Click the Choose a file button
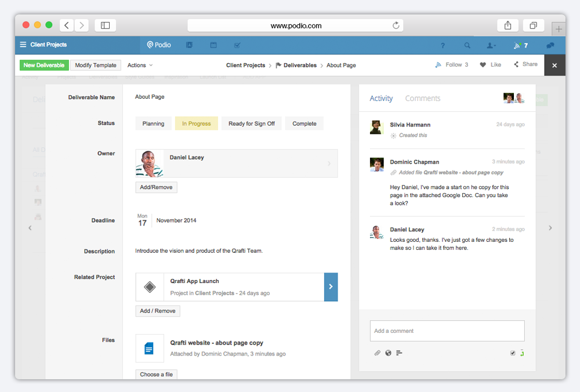The height and width of the screenshot is (392, 580). pos(157,375)
